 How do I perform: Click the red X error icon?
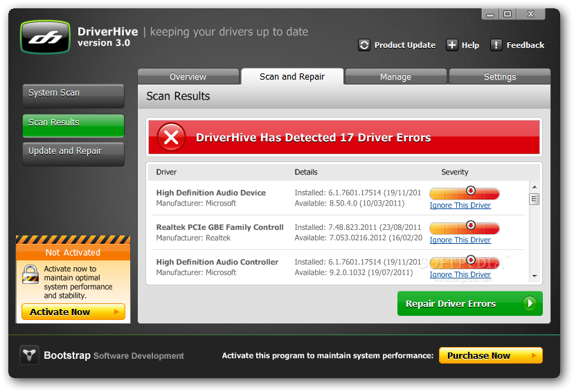171,137
